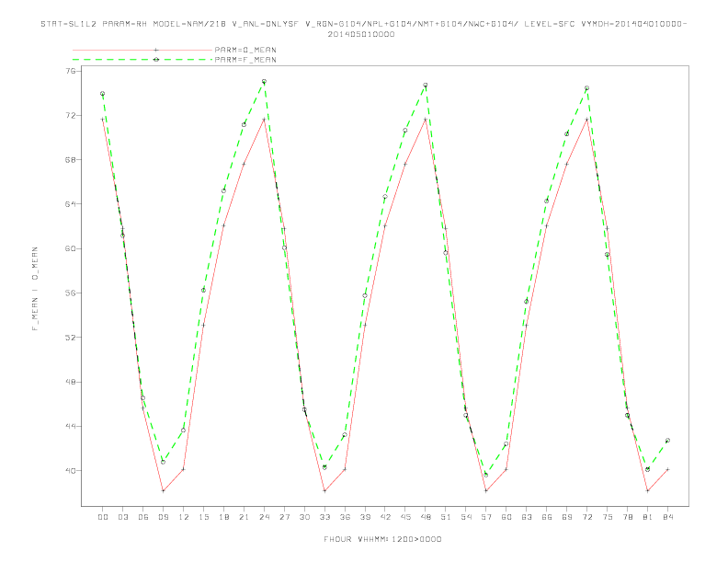Image resolution: width=728 pixels, height=563 pixels.
Task: Click x-axis forecast hour label 33
Action: click(324, 517)
